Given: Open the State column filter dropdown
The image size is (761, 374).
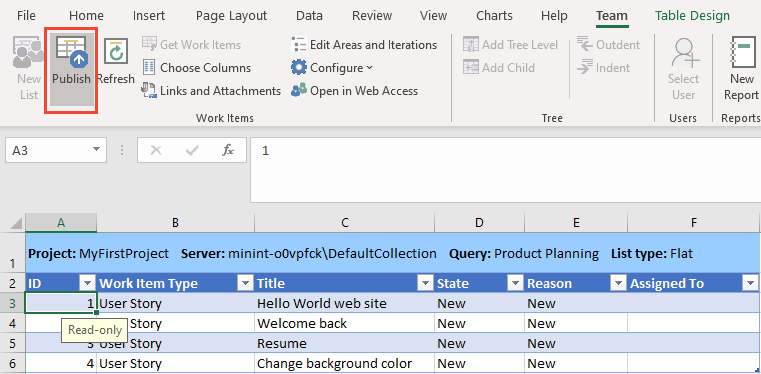Looking at the screenshot, I should click(x=514, y=283).
